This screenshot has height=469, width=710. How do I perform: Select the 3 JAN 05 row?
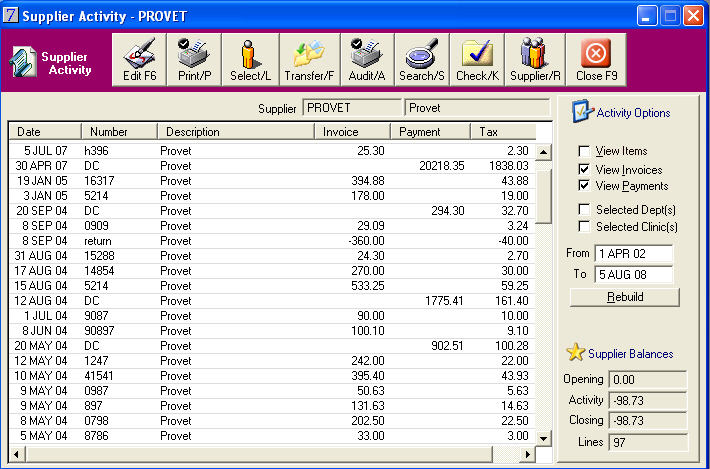pyautogui.click(x=272, y=196)
